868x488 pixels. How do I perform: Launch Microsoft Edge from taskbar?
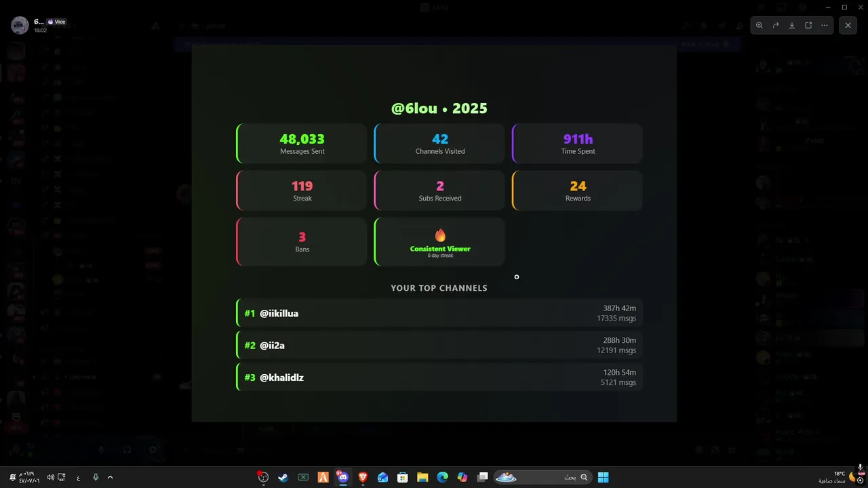pyautogui.click(x=442, y=477)
